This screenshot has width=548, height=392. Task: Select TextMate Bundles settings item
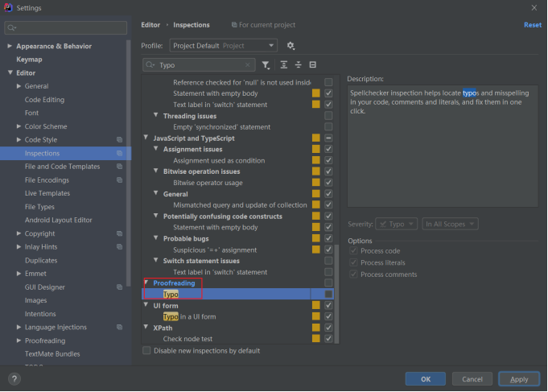pos(52,354)
